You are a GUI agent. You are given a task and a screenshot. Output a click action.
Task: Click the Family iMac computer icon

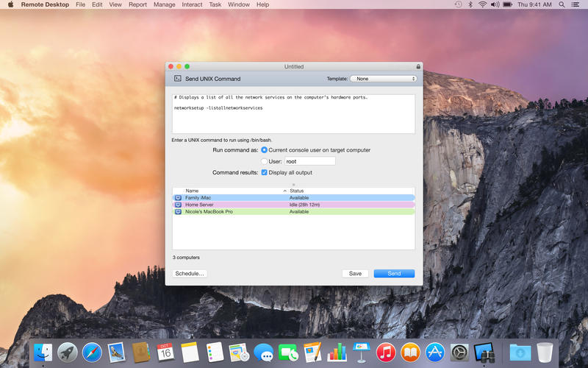pyautogui.click(x=178, y=198)
